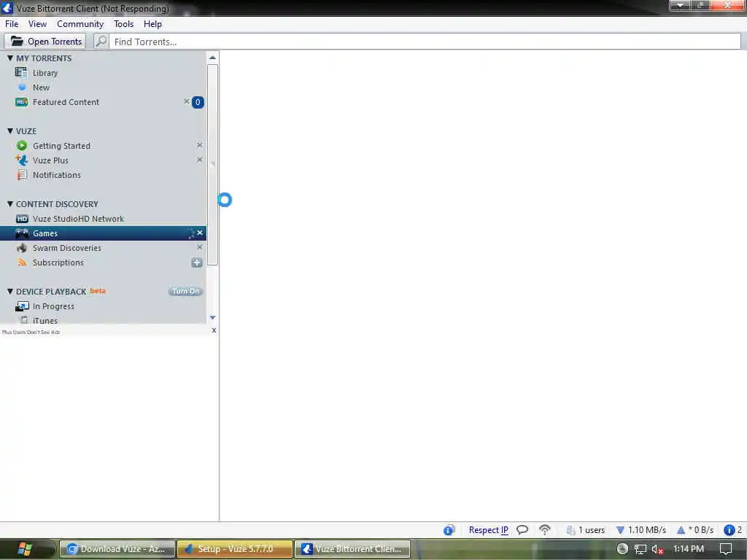
Task: Click the blue alerts info icon
Action: point(729,530)
